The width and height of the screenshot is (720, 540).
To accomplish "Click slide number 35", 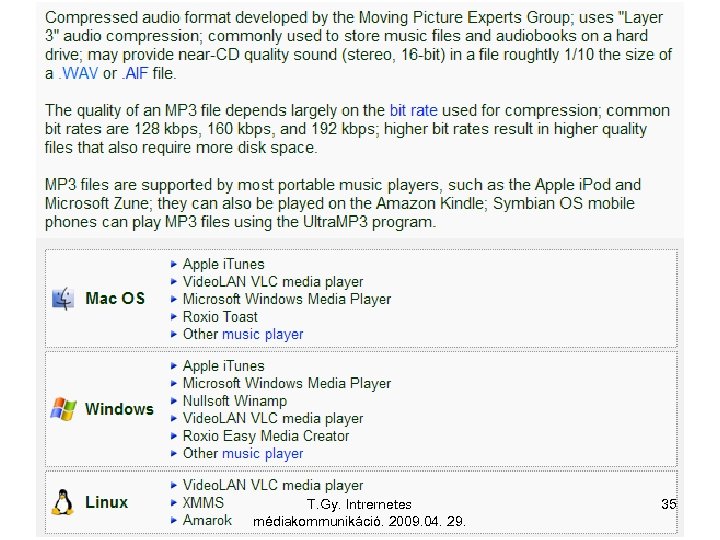I will (669, 504).
